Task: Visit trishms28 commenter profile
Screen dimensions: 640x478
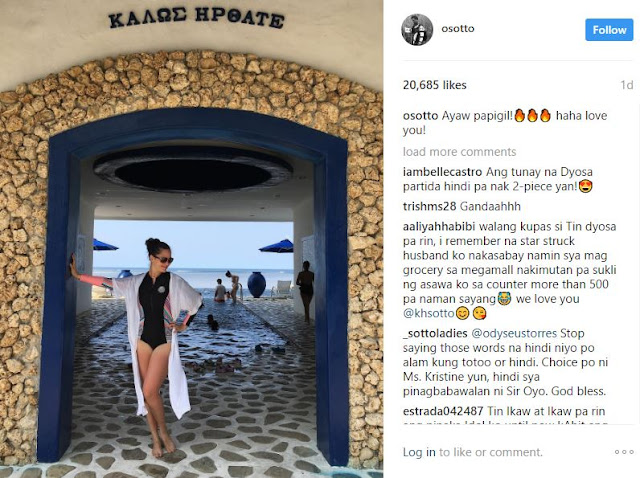Action: click(429, 207)
